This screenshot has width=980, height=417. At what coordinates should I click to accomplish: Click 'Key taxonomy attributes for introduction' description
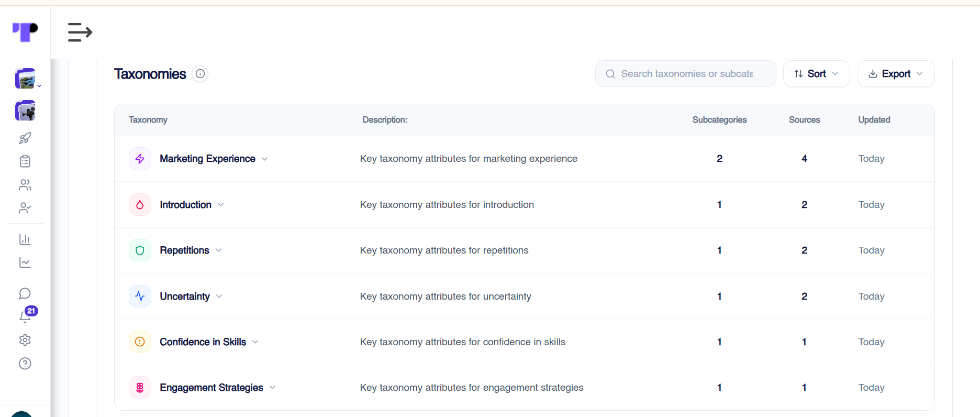pos(447,205)
